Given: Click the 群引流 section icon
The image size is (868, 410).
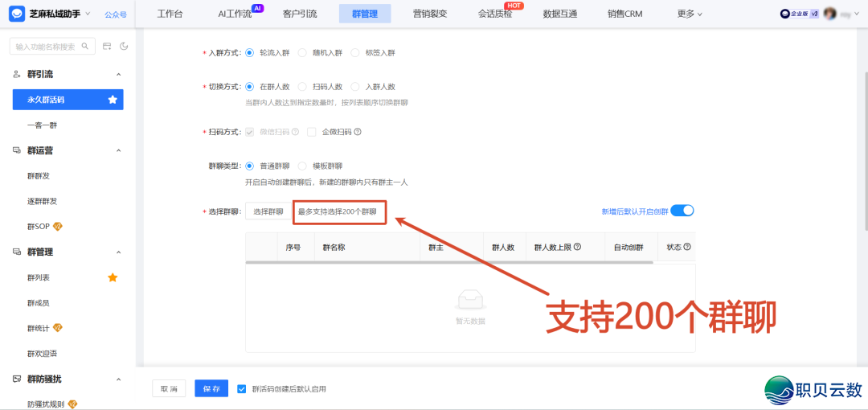Looking at the screenshot, I should (17, 74).
